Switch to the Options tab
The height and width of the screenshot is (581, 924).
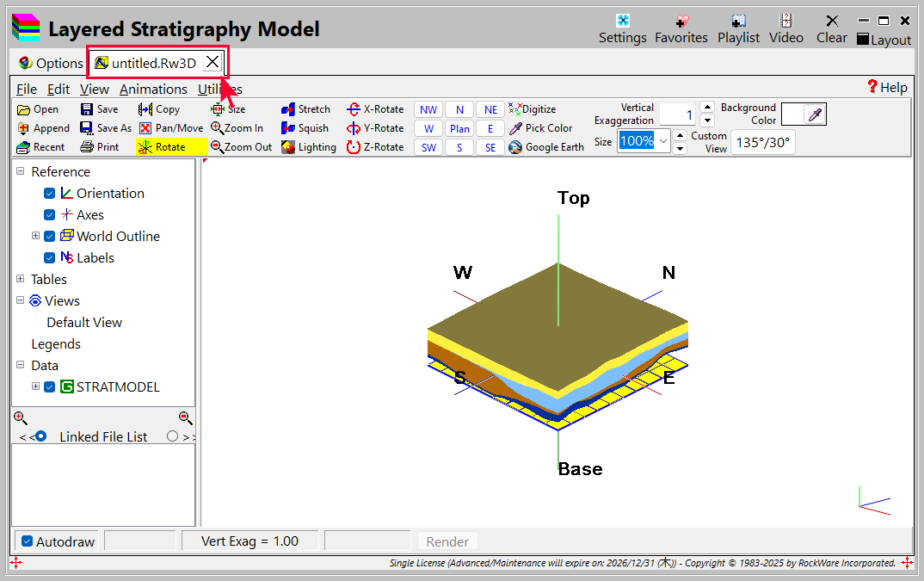point(51,63)
